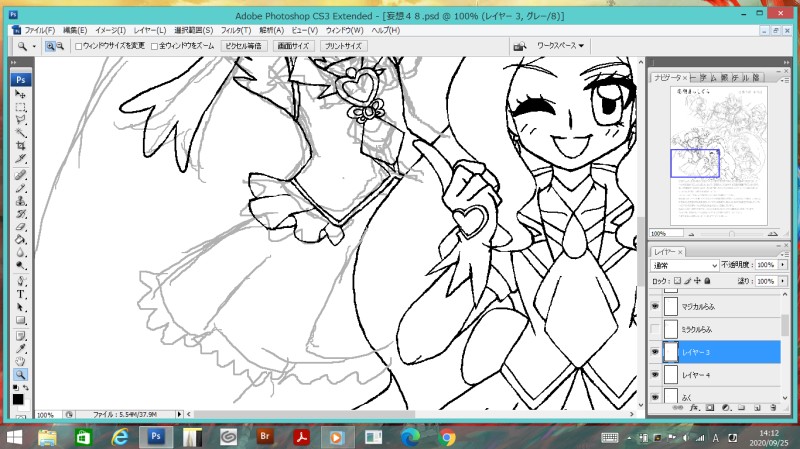The image size is (800, 449).
Task: Click the ピクセル等倍 button
Action: click(243, 46)
